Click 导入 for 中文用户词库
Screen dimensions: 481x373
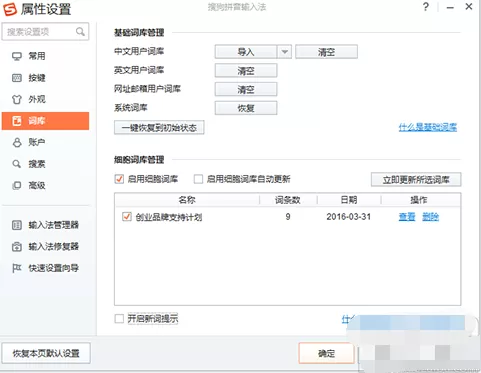pos(246,52)
